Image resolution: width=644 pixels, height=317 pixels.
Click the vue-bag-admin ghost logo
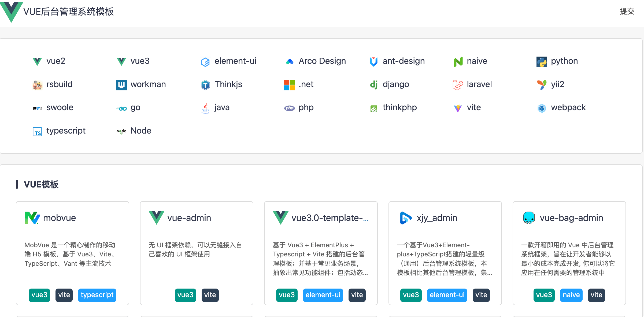[529, 218]
